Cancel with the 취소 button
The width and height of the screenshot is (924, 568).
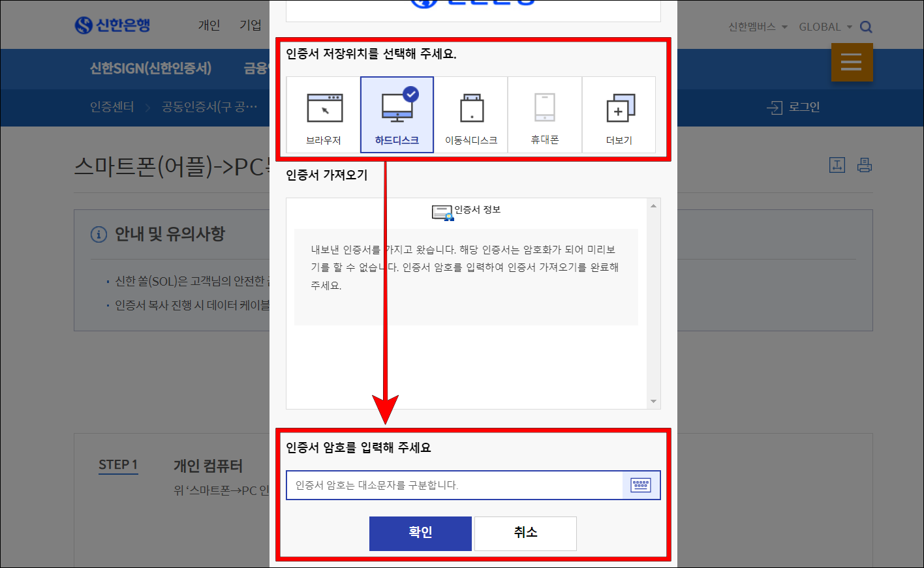[x=525, y=533]
